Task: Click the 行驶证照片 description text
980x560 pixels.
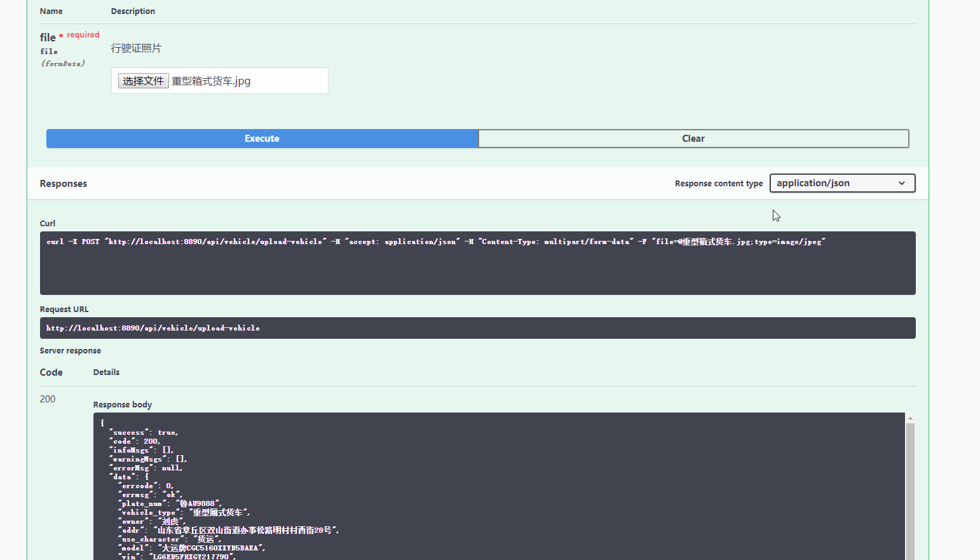Action: tap(136, 48)
